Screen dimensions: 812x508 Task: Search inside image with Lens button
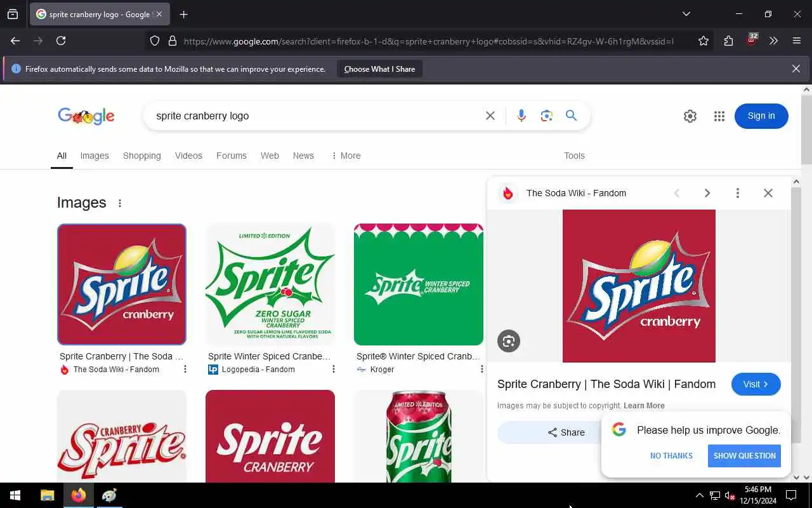tap(509, 341)
